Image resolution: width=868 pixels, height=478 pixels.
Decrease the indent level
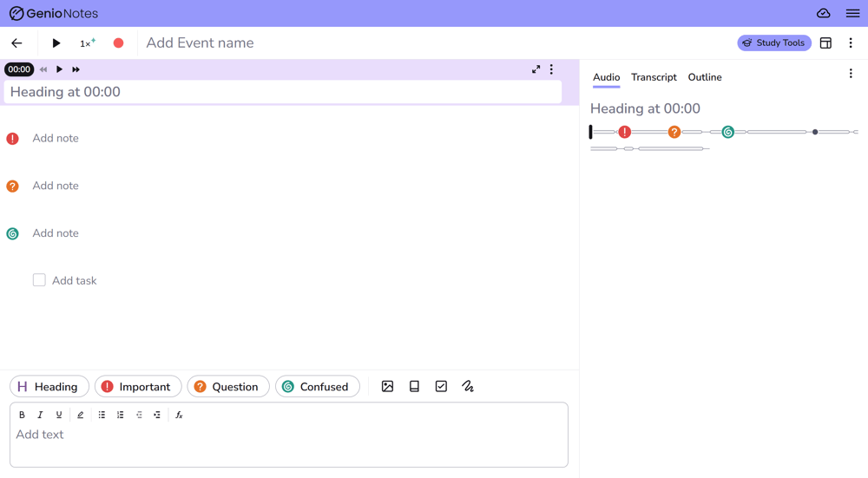tap(139, 415)
